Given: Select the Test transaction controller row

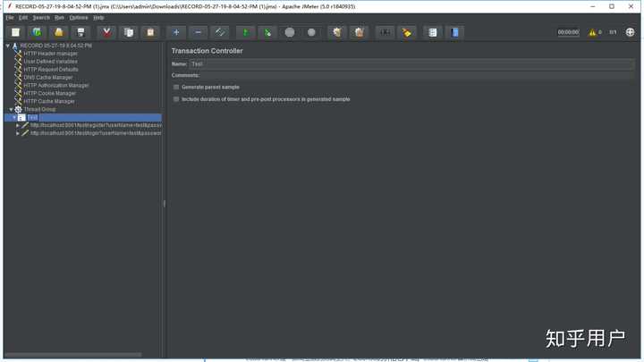Looking at the screenshot, I should [x=83, y=117].
